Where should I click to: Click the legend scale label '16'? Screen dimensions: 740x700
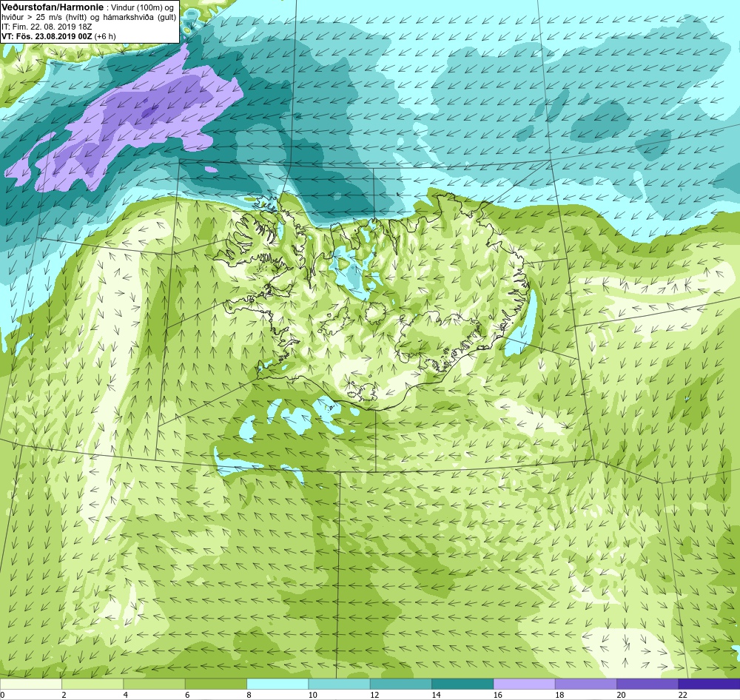point(497,695)
